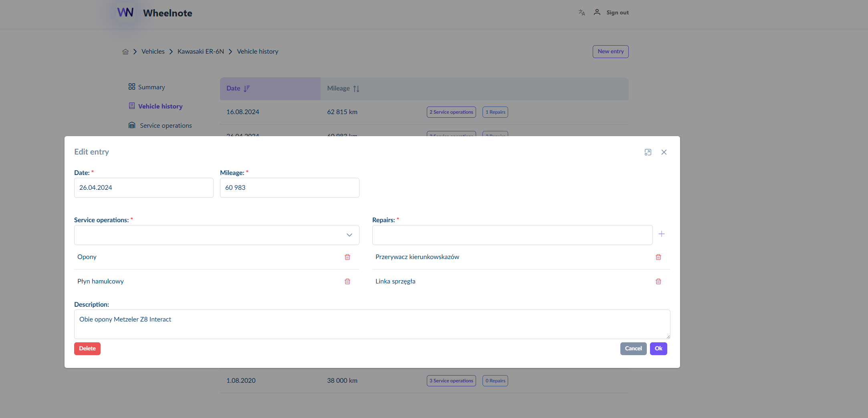The image size is (868, 418).
Task: Click the Repairs text input
Action: pyautogui.click(x=513, y=235)
